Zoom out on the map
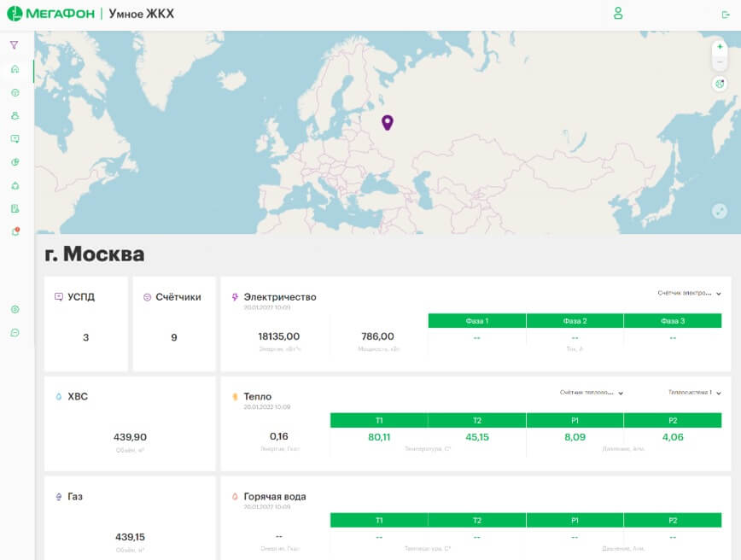This screenshot has height=560, width=741. 720,62
